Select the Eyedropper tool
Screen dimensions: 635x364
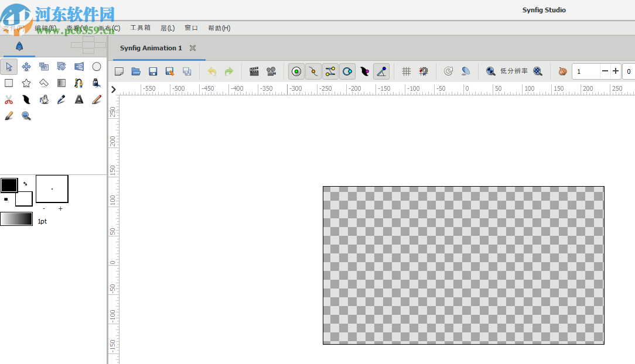point(61,99)
